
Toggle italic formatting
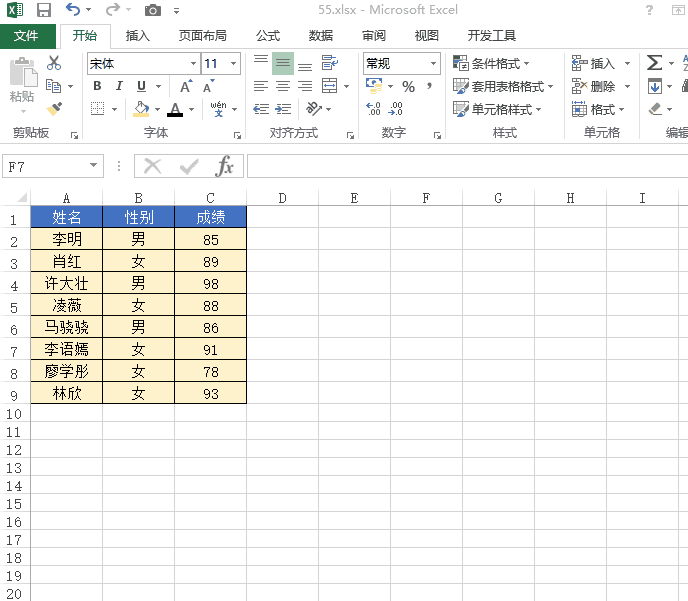tap(119, 86)
